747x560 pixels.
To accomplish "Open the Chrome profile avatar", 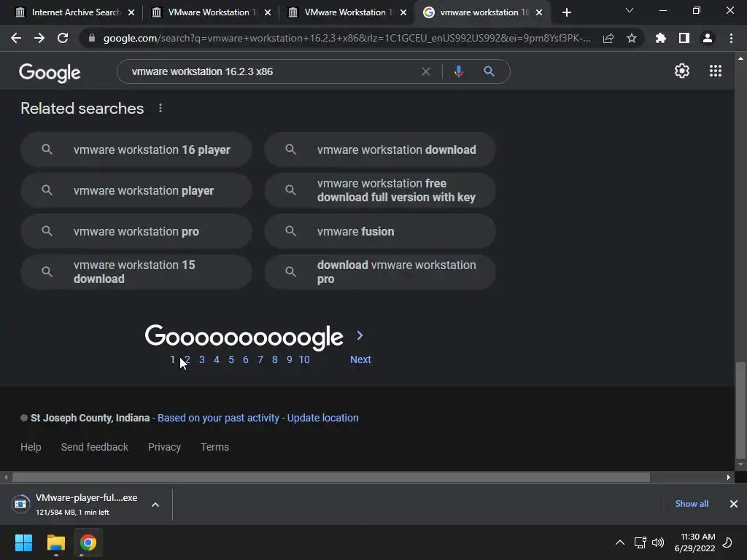I will (708, 38).
